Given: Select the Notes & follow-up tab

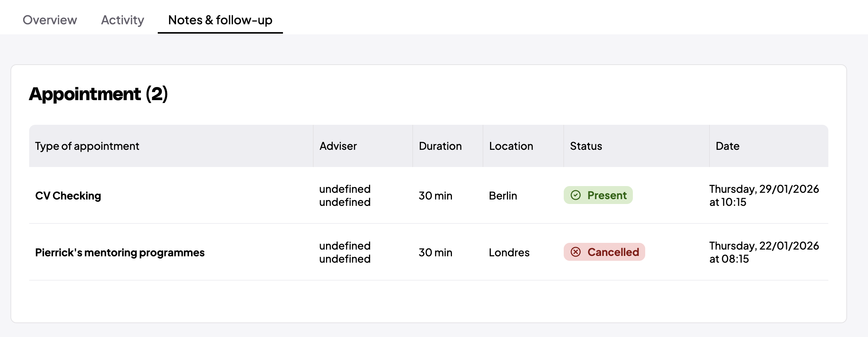Looking at the screenshot, I should click(220, 20).
